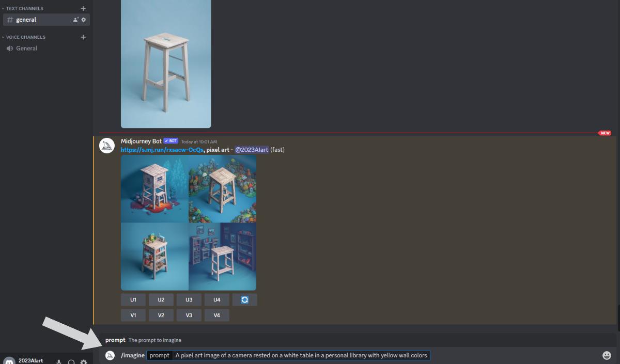Screen dimensions: 620x364
Task: Collapse the VOICE CHANNELS category
Action: point(24,37)
